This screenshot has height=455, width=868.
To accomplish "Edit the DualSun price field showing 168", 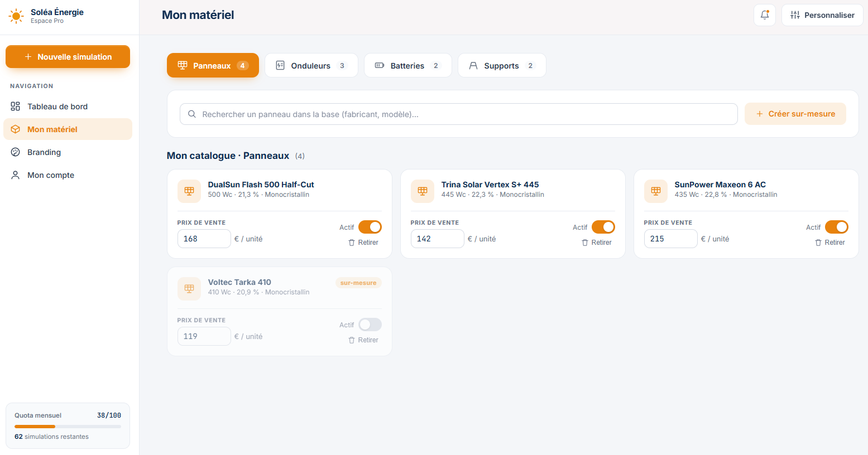I will coord(204,239).
